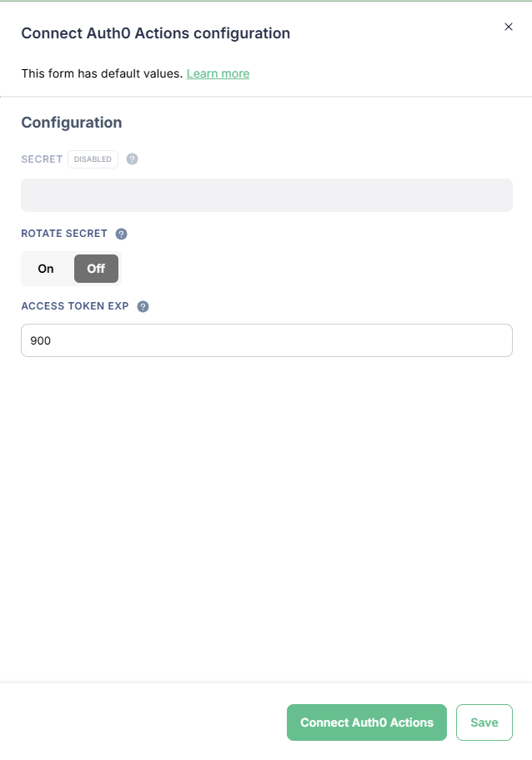The image size is (532, 760).
Task: Click the Save button
Action: point(484,722)
